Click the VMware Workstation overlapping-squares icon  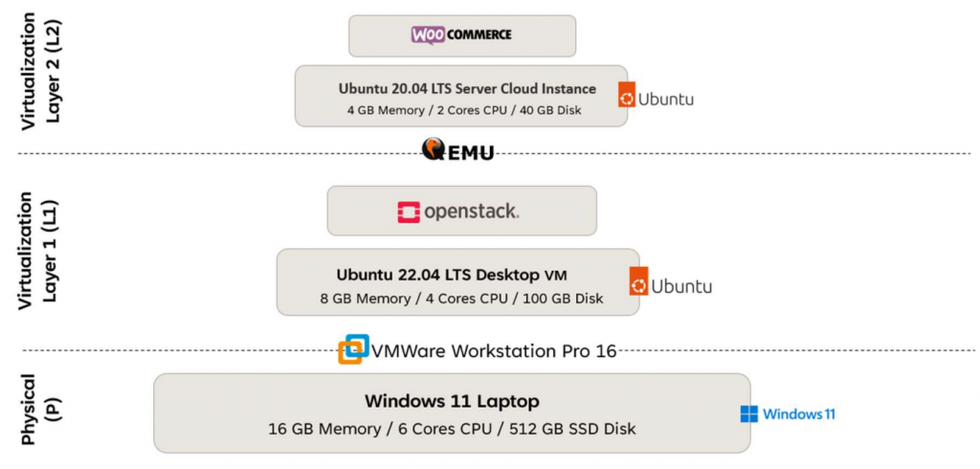[354, 349]
